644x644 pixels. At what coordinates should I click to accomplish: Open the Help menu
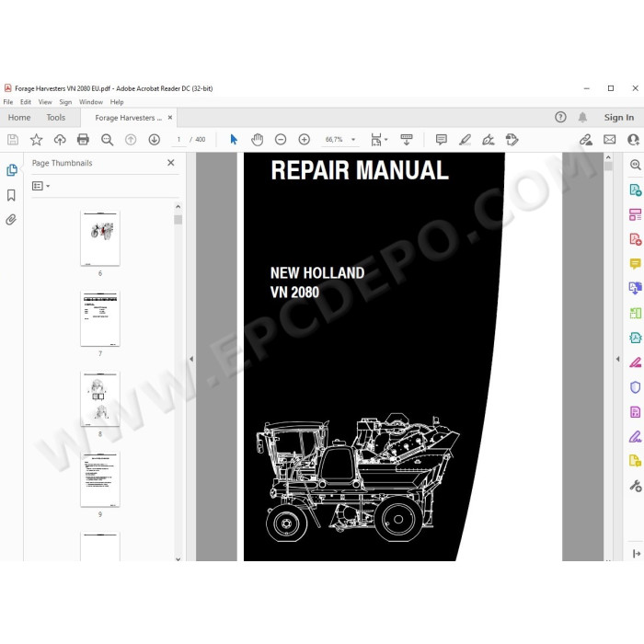(x=117, y=102)
